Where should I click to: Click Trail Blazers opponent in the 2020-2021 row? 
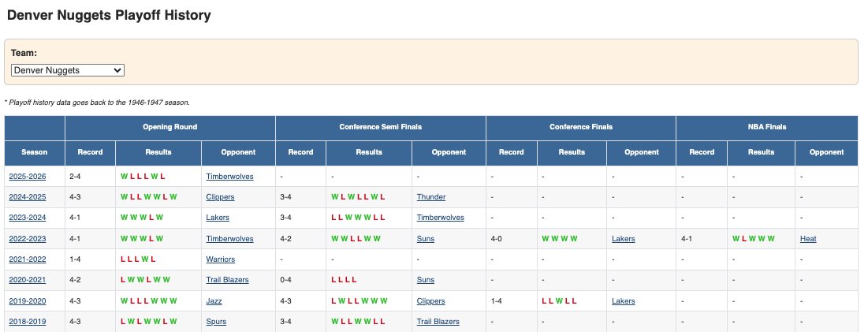pos(228,280)
